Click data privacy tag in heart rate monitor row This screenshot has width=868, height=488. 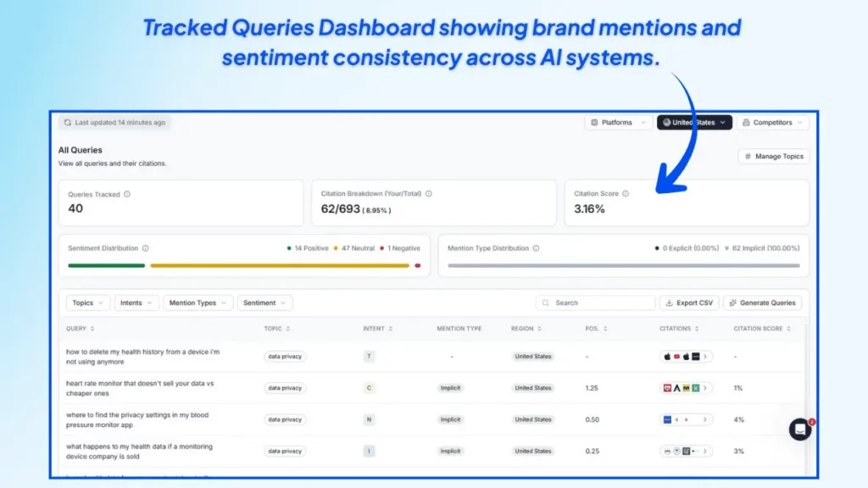tap(285, 388)
